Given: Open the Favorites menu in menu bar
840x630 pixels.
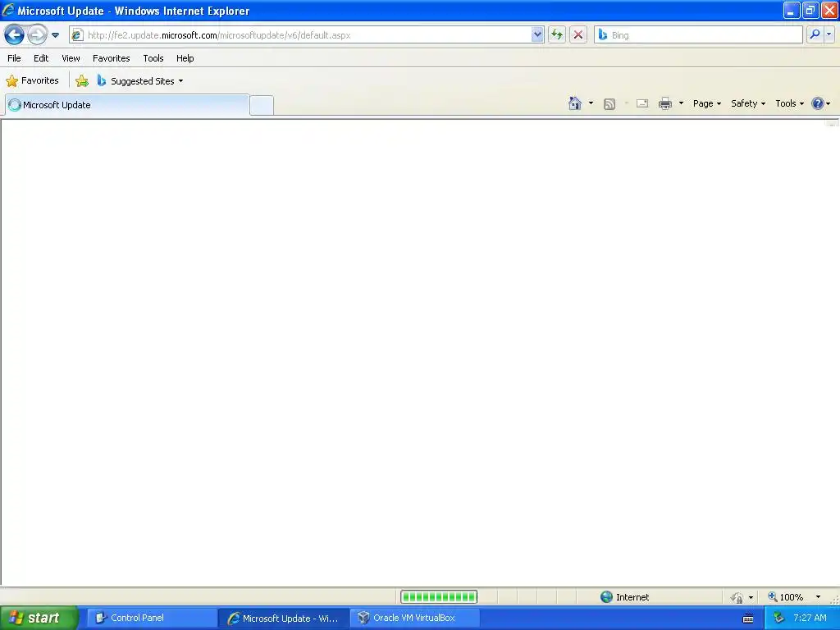Looking at the screenshot, I should click(x=112, y=58).
